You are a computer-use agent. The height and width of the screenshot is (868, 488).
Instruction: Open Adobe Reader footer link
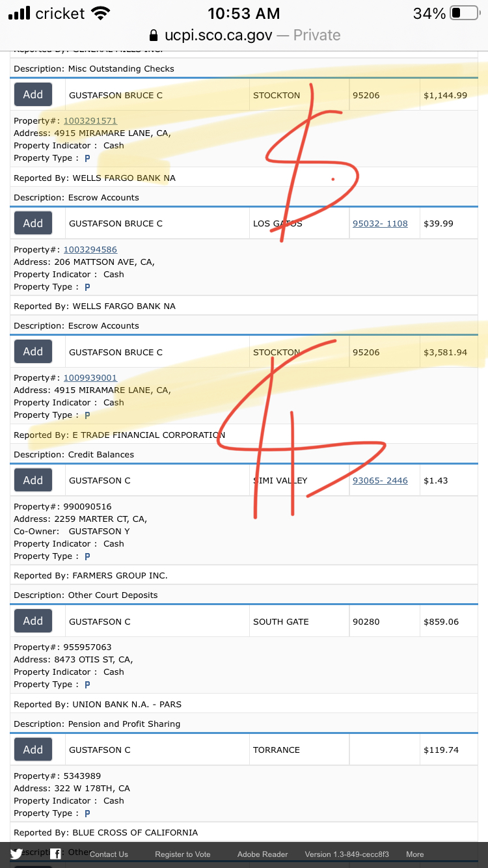pyautogui.click(x=262, y=854)
